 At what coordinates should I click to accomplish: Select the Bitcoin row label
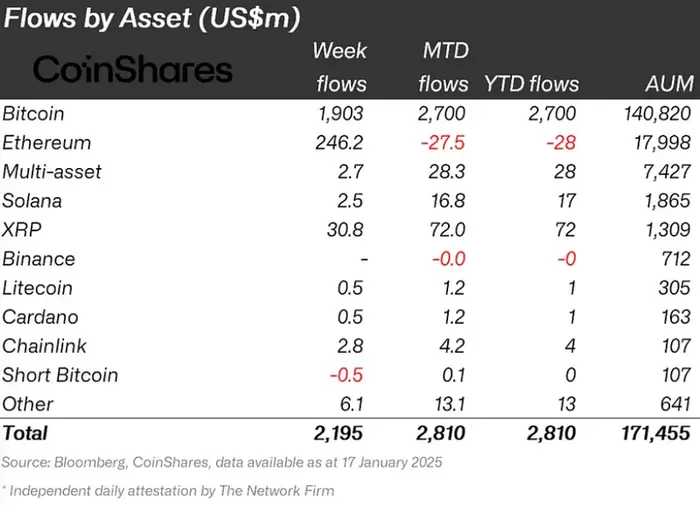point(36,113)
